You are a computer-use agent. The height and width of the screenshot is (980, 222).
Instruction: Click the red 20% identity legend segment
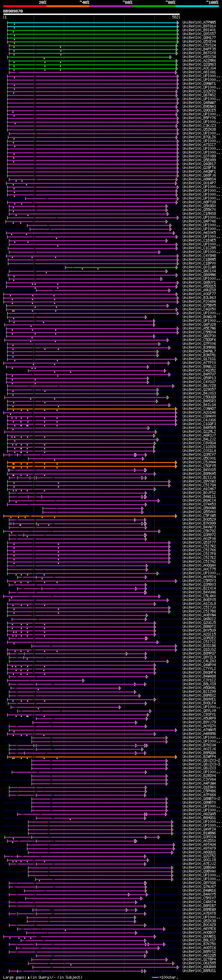point(25,7)
